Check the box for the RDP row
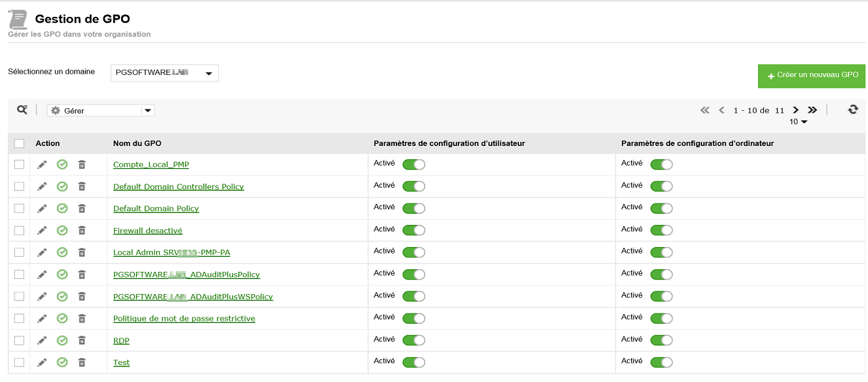This screenshot has height=382, width=868. pyautogui.click(x=19, y=340)
